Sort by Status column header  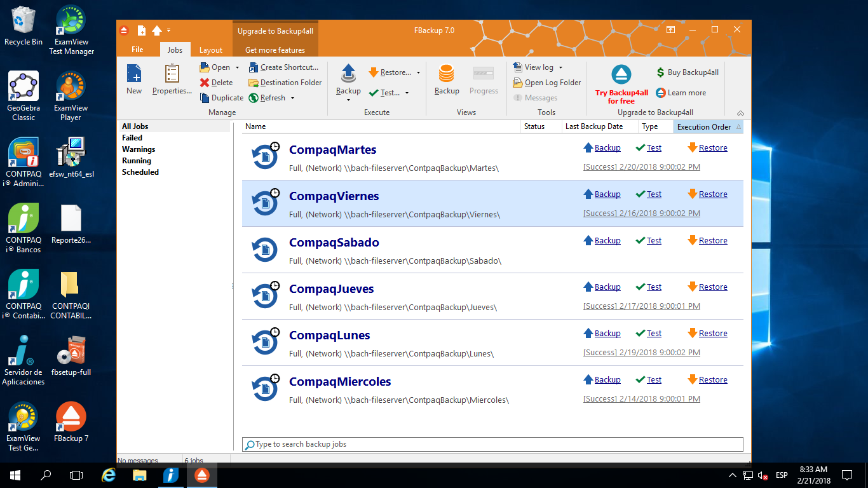[541, 126]
